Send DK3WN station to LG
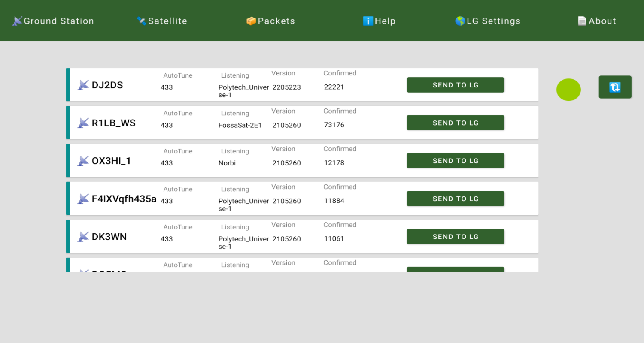The image size is (644, 343). coord(456,236)
